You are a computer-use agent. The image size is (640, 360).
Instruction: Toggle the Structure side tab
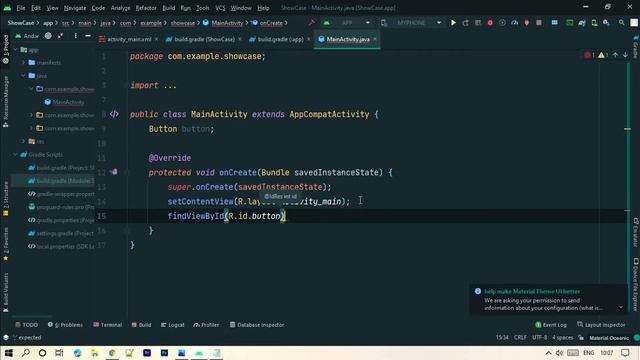pyautogui.click(x=6, y=199)
